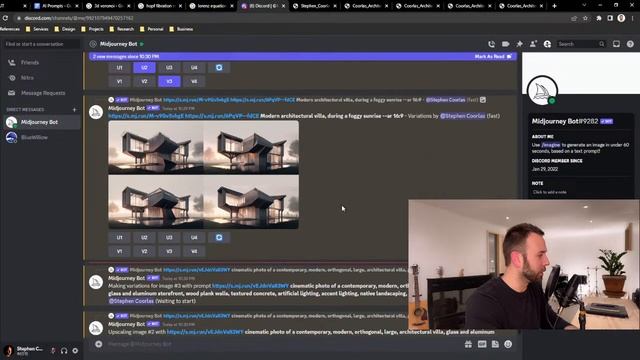Close the Discord browser tab
Viewport: 640px width, 360px height.
coord(283,6)
